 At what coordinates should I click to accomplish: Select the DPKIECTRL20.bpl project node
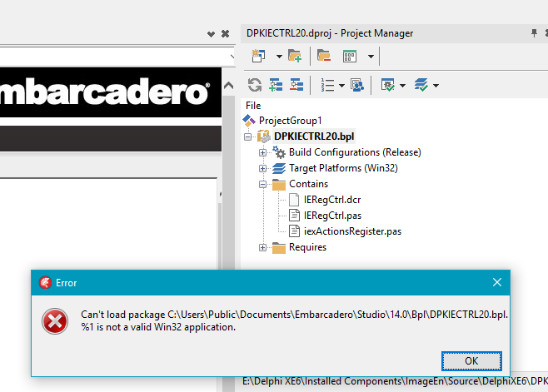click(314, 136)
